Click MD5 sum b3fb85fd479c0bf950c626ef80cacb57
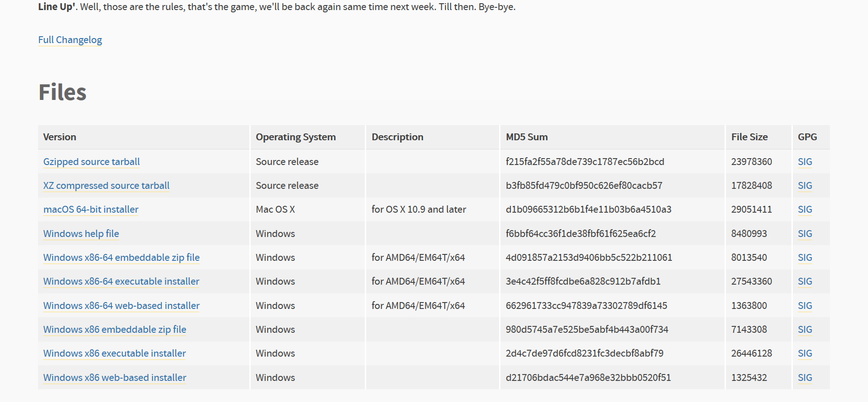 [584, 186]
